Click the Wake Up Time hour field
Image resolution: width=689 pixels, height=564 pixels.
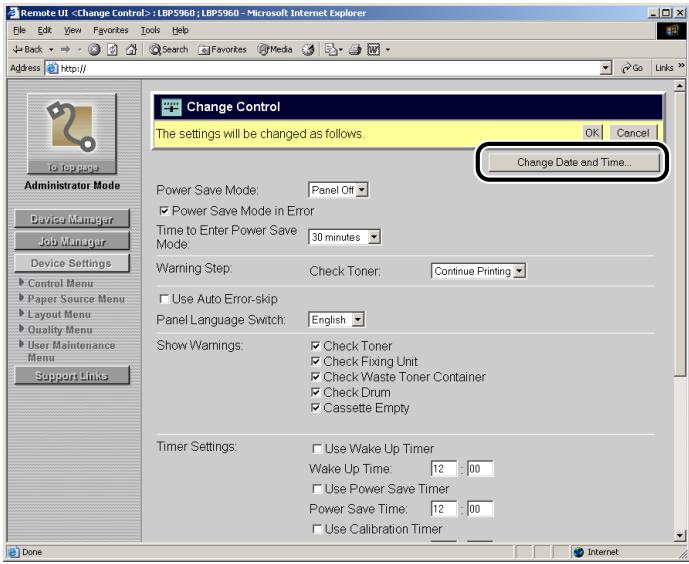pyautogui.click(x=444, y=469)
